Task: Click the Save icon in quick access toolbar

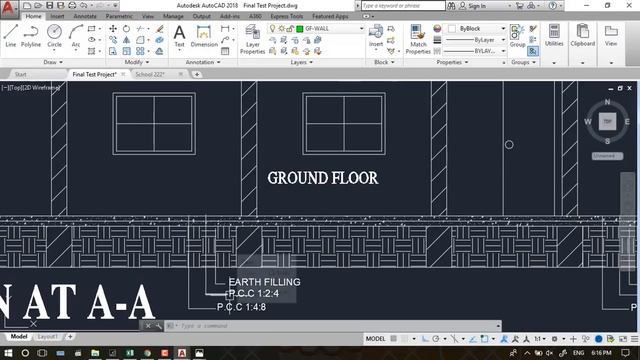Action: [49, 6]
